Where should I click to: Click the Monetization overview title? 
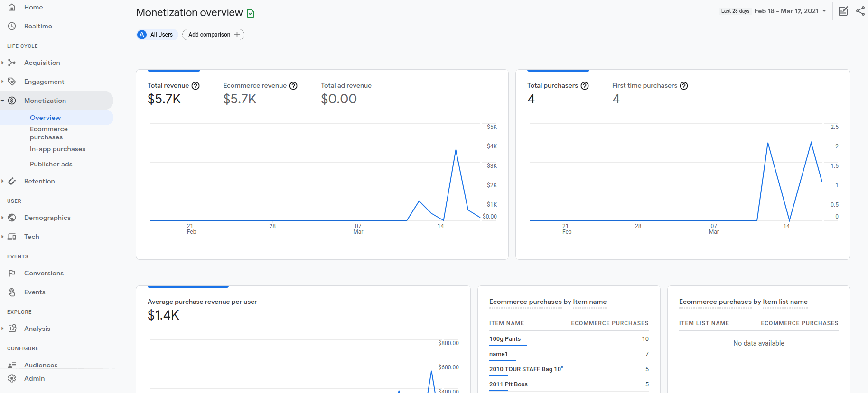click(189, 13)
